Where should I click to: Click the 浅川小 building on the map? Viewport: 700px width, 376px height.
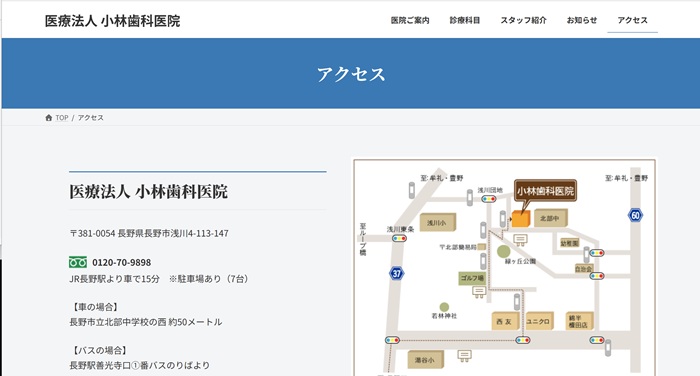tap(438, 222)
